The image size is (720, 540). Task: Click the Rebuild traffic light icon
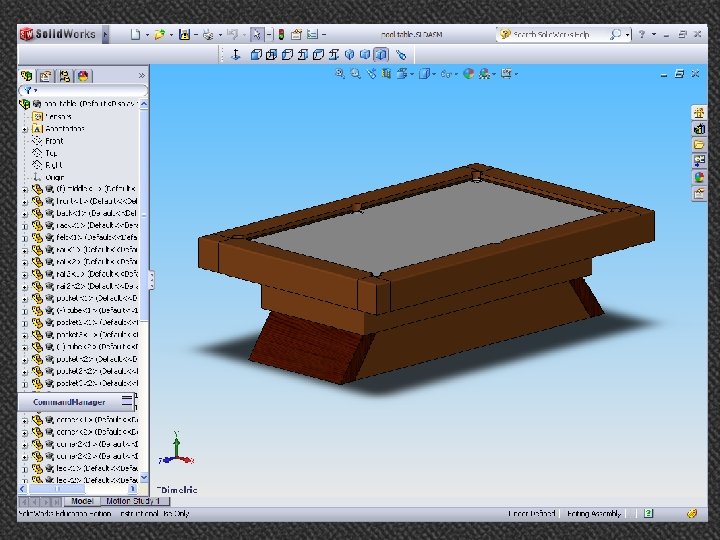[x=280, y=34]
